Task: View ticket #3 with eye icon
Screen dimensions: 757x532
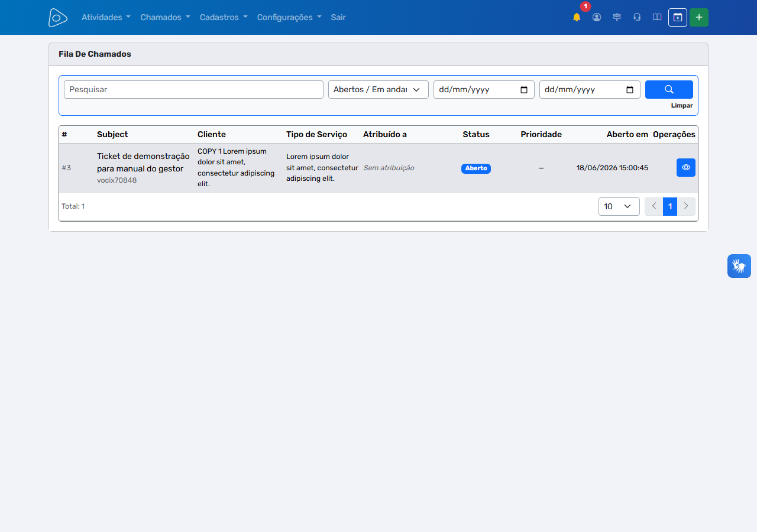Action: coord(686,167)
